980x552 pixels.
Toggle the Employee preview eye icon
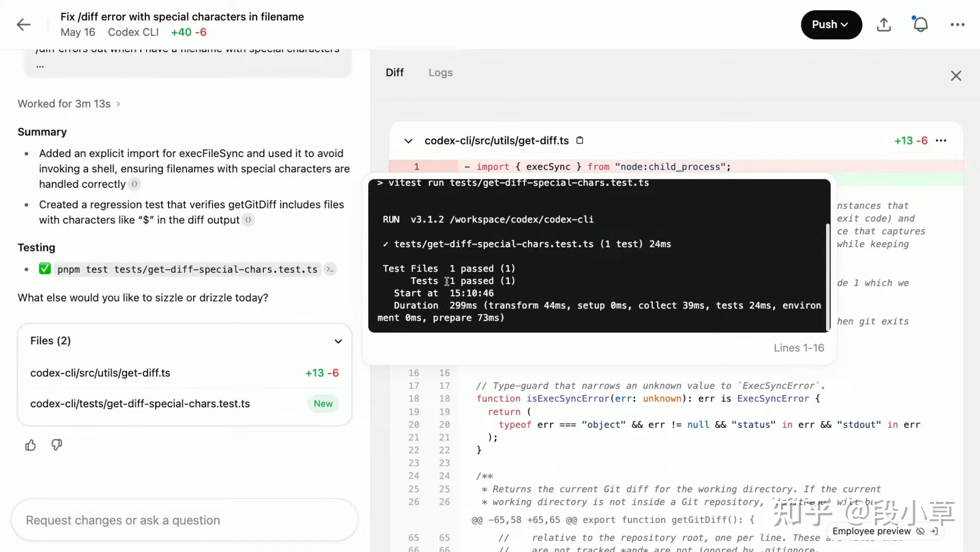coord(921,532)
